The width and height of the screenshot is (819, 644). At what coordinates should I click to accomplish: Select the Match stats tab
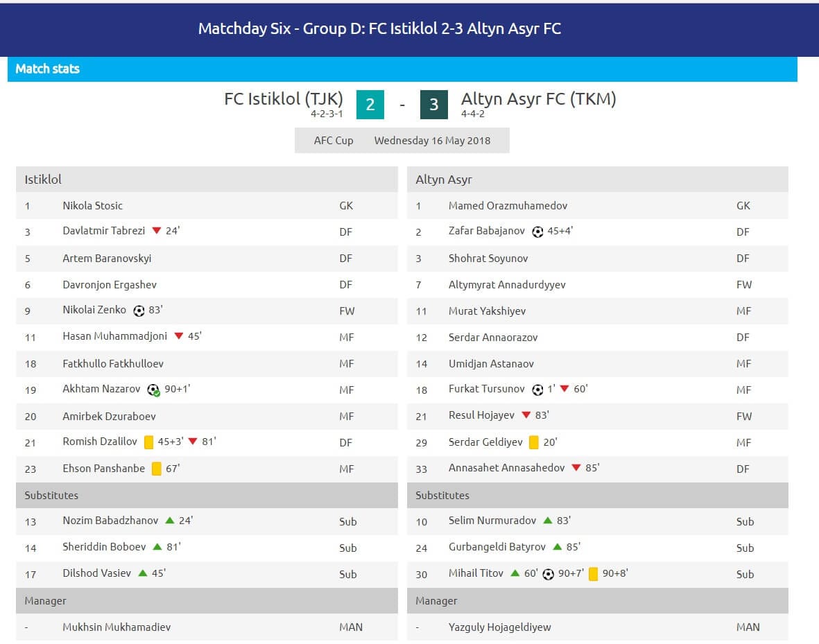click(x=47, y=69)
